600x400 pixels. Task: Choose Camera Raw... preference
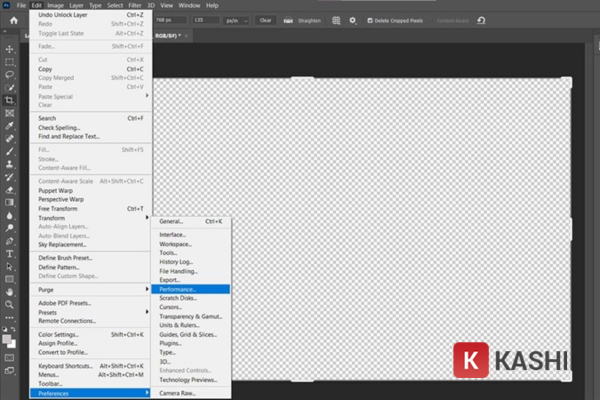coord(191,393)
